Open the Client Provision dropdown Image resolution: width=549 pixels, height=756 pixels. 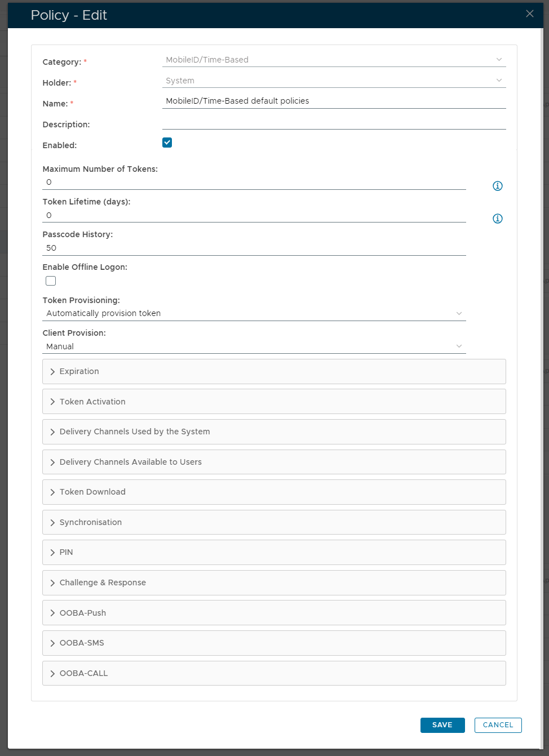[x=254, y=346]
